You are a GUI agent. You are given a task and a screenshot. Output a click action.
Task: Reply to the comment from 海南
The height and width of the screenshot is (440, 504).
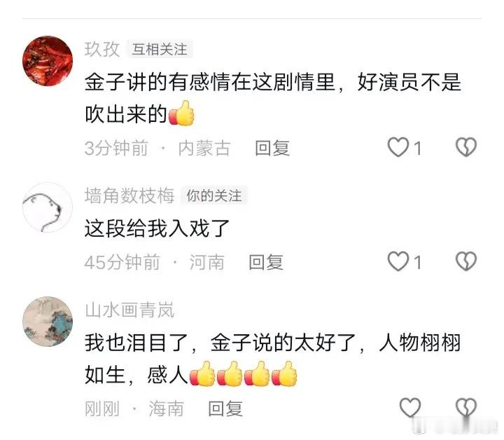click(225, 408)
